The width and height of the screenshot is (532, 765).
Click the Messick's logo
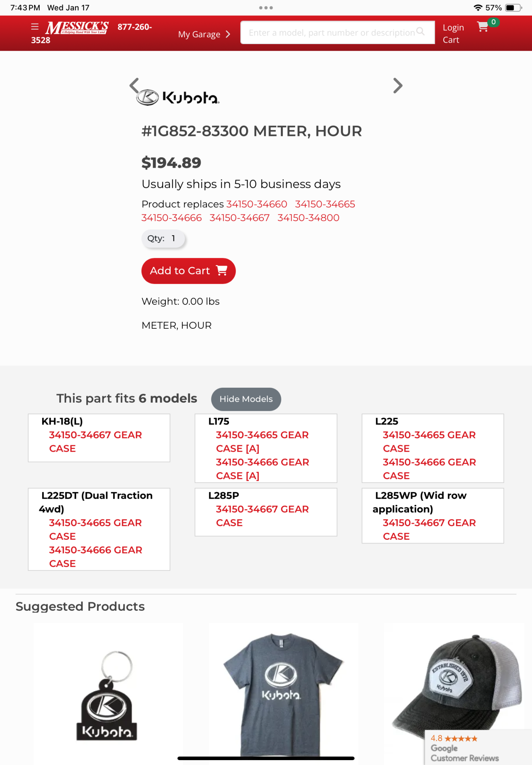pyautogui.click(x=77, y=28)
